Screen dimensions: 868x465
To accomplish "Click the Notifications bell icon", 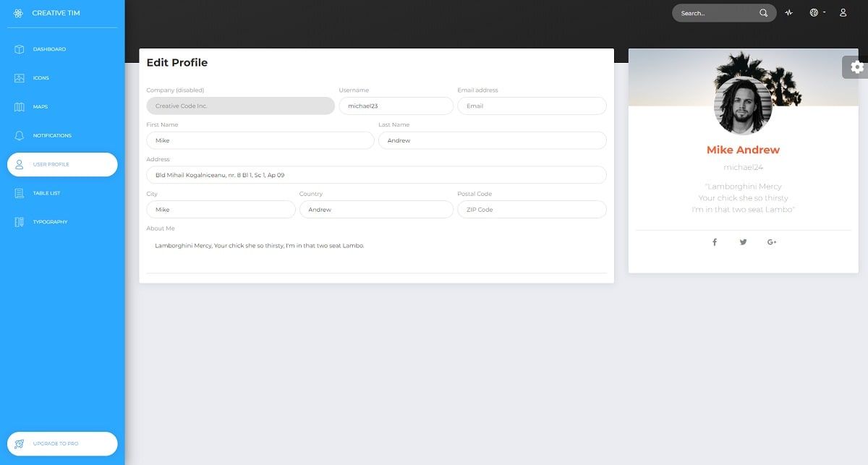I will pyautogui.click(x=17, y=135).
